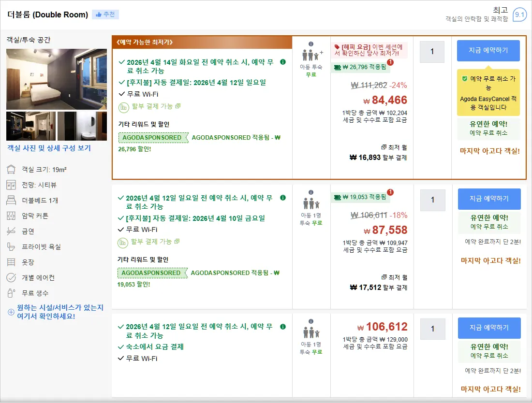
Task: Book the ₩ 106,612 offer with 지금 예약하기
Action: [x=489, y=328]
